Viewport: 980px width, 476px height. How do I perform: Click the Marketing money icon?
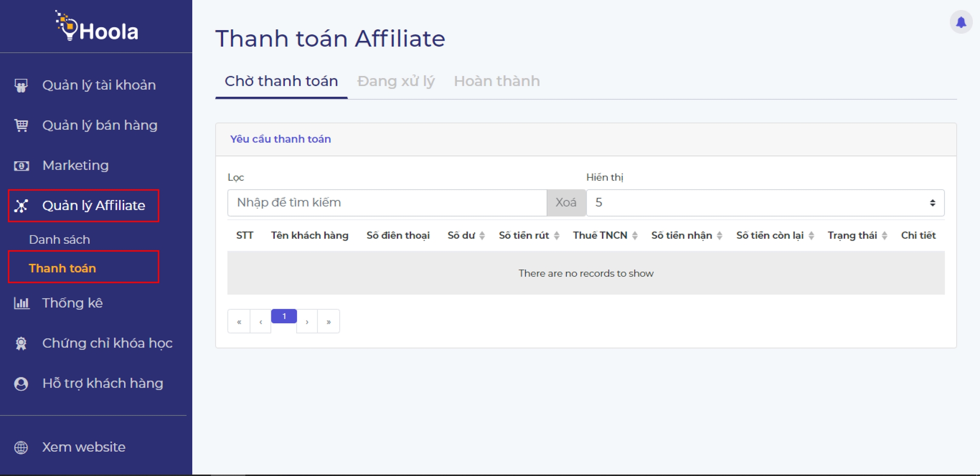pos(21,165)
